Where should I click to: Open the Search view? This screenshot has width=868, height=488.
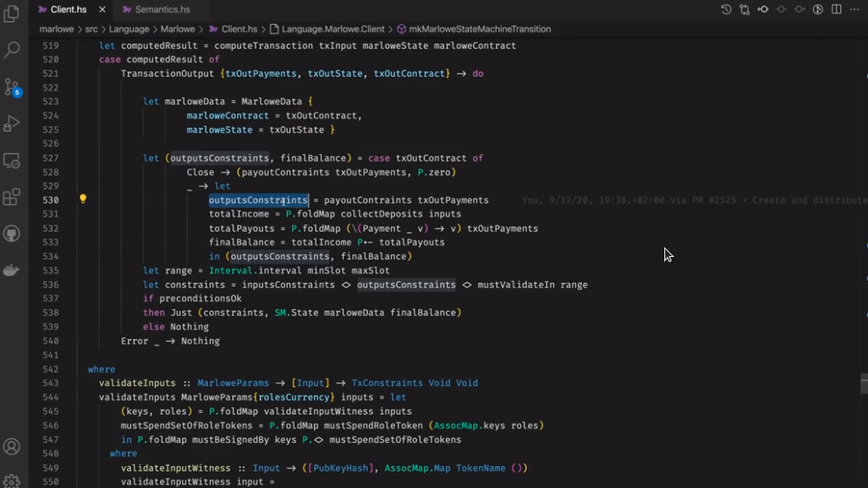[x=12, y=50]
